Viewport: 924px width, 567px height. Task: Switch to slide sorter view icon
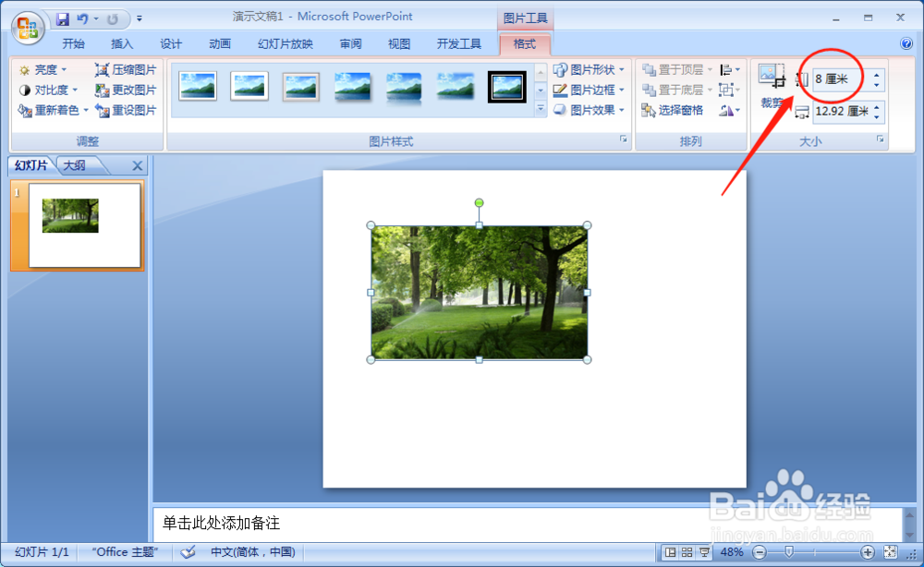pyautogui.click(x=687, y=552)
